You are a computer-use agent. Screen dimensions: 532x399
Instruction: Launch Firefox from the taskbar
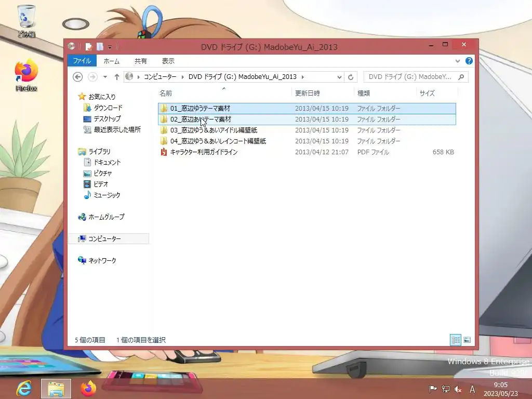(x=88, y=389)
